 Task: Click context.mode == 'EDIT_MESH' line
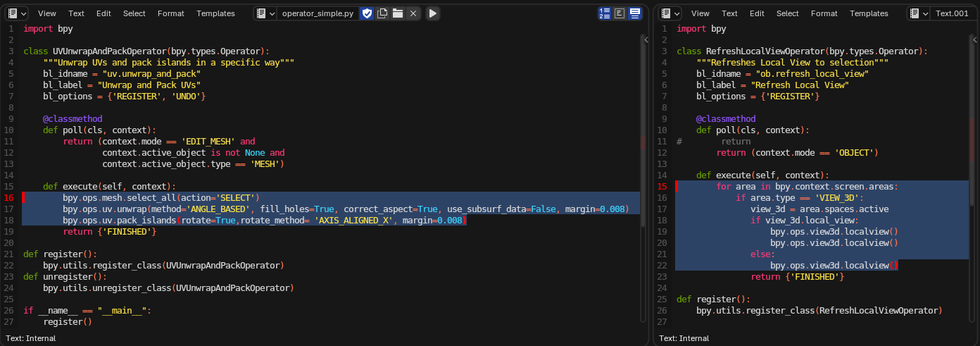coord(159,142)
